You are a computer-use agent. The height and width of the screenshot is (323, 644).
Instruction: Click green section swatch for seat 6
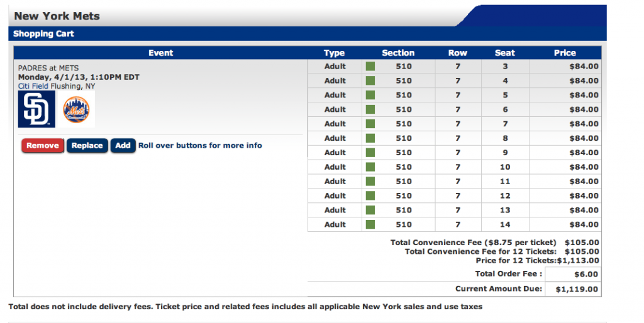(x=370, y=109)
